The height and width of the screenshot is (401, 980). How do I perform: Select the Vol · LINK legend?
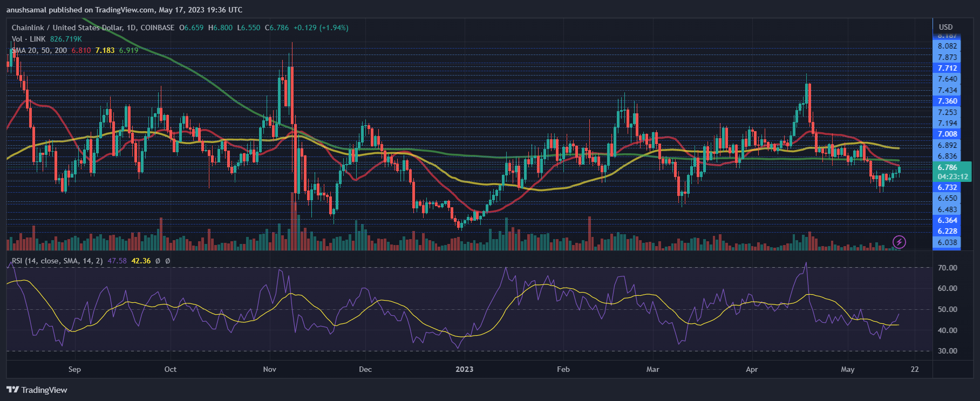[29, 39]
